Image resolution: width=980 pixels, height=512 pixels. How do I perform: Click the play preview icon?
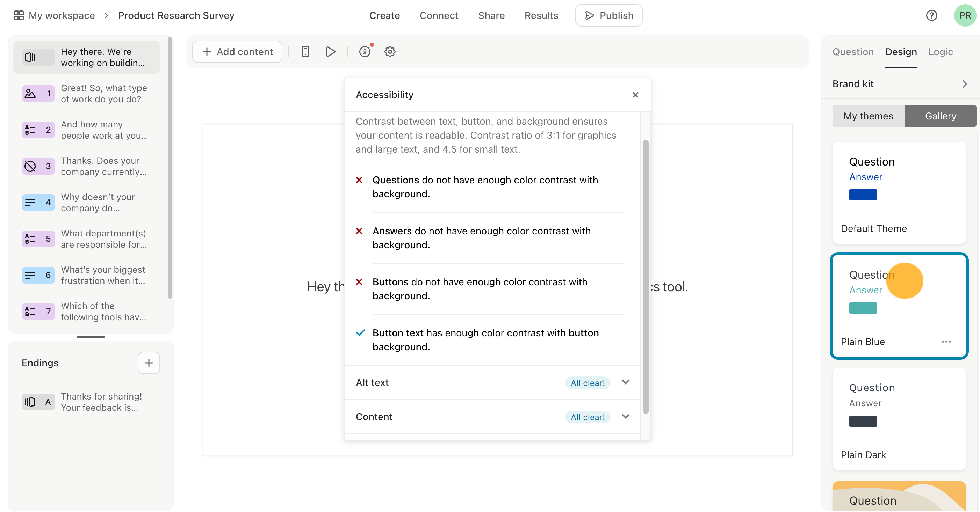[331, 52]
